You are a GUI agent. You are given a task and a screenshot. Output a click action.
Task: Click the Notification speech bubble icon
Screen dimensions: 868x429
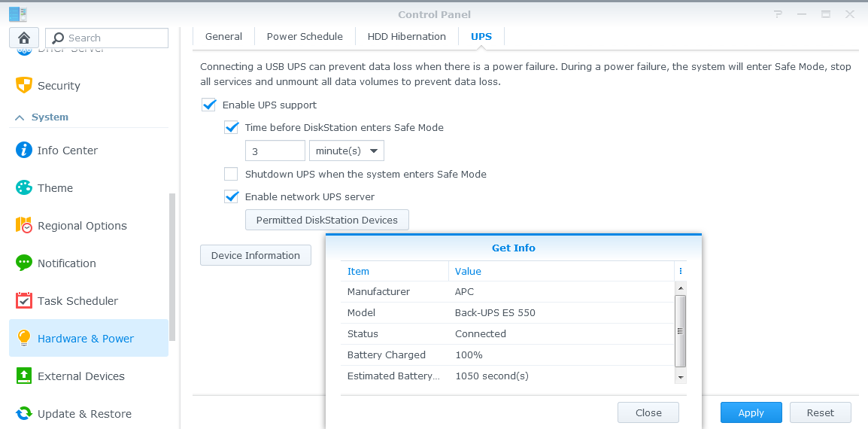coord(24,263)
